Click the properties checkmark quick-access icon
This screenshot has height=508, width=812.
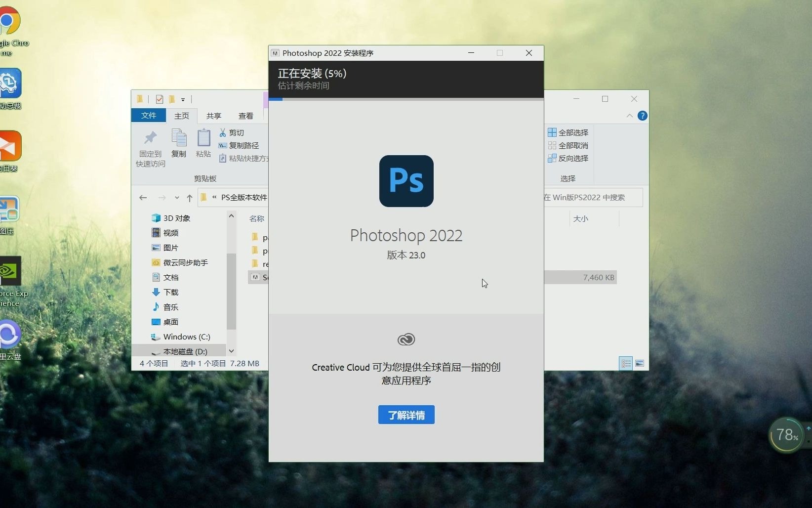point(159,99)
